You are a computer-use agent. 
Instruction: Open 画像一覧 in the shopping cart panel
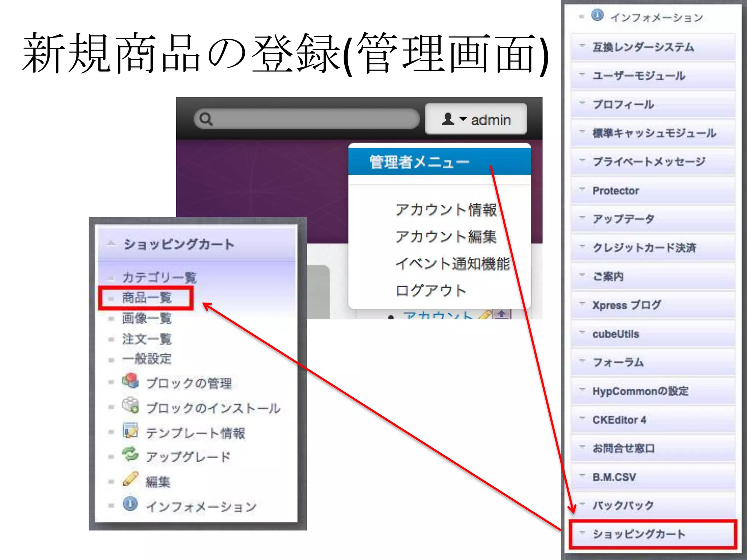click(147, 318)
